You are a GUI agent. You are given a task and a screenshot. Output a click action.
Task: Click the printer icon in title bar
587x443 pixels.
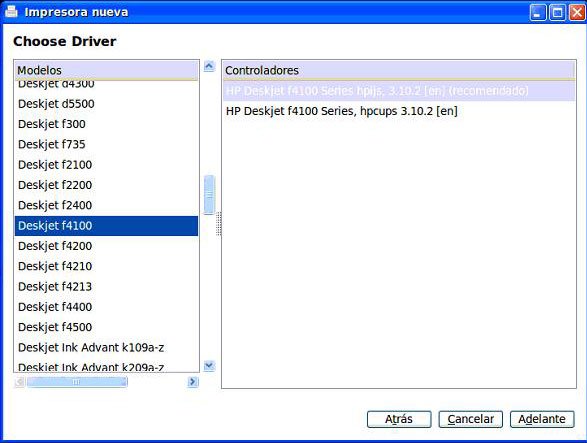tap(11, 12)
